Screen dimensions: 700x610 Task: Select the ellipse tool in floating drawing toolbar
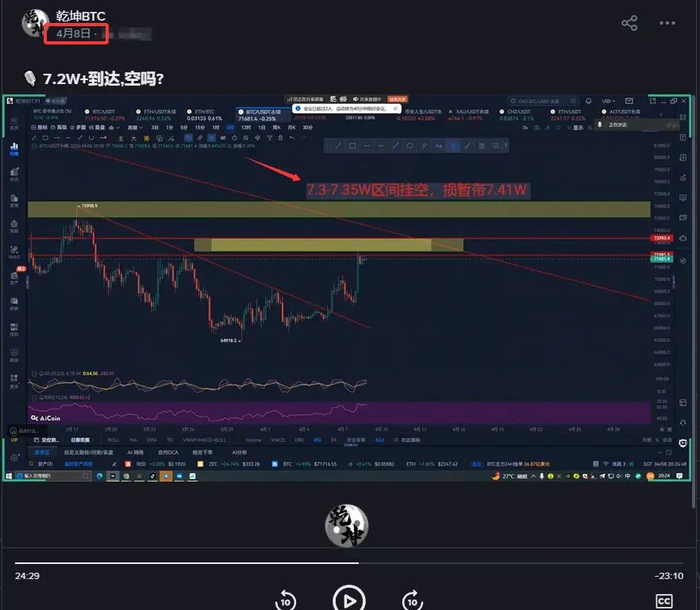tap(410, 145)
